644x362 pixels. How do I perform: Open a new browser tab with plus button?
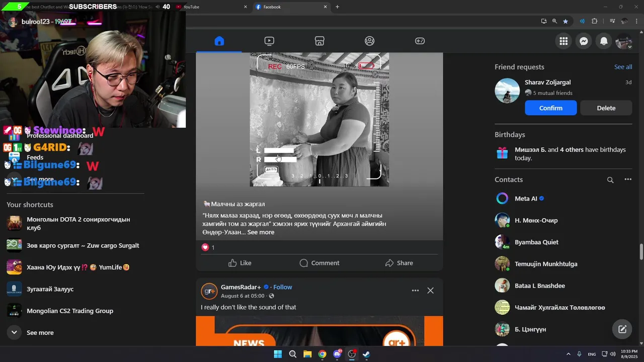pyautogui.click(x=337, y=7)
